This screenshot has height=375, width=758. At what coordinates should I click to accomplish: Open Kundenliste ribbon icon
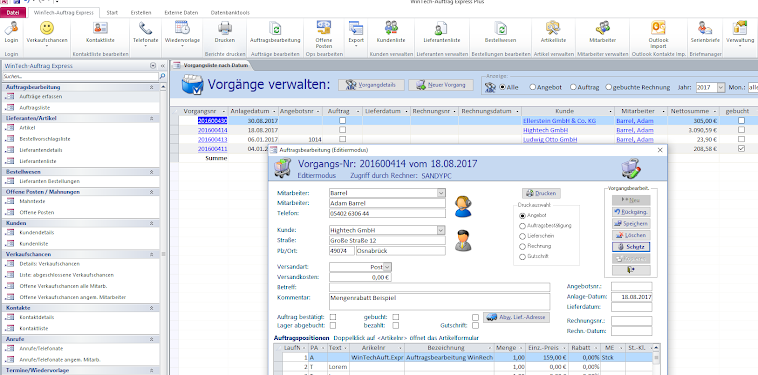pyautogui.click(x=391, y=28)
